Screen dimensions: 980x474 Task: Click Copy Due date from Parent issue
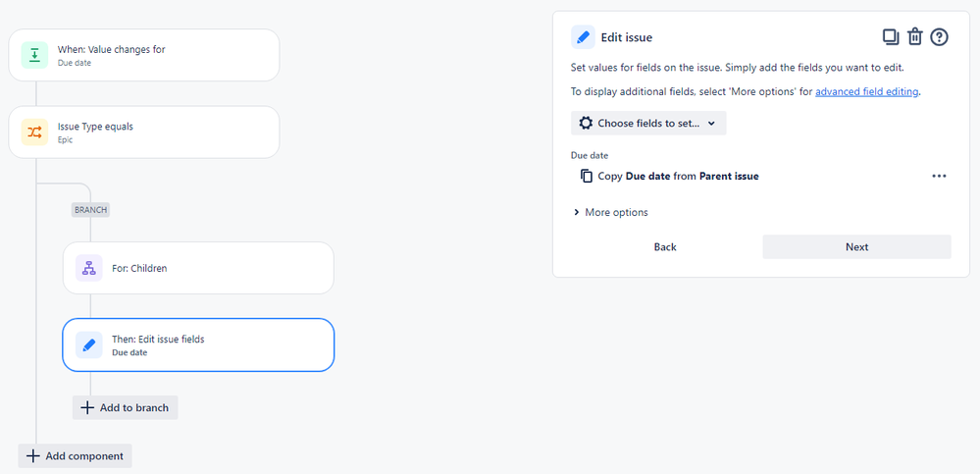click(678, 177)
